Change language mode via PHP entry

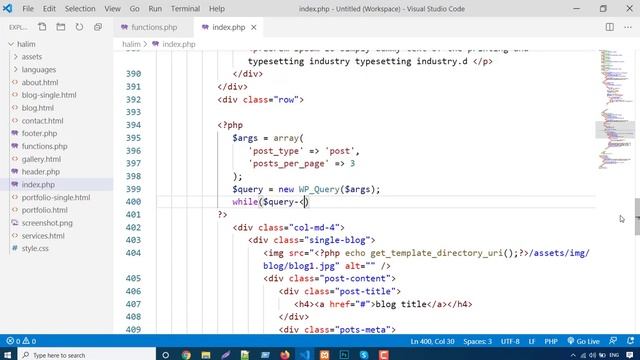pyautogui.click(x=551, y=341)
